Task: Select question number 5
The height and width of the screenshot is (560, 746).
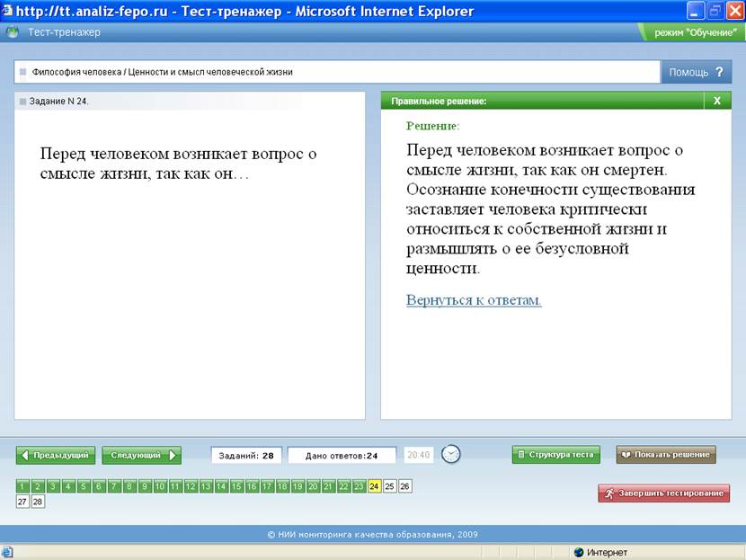Action: [x=84, y=486]
